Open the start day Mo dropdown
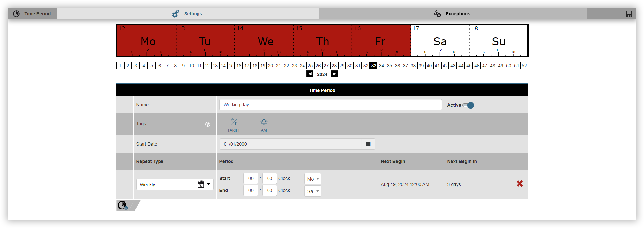 [x=313, y=179]
